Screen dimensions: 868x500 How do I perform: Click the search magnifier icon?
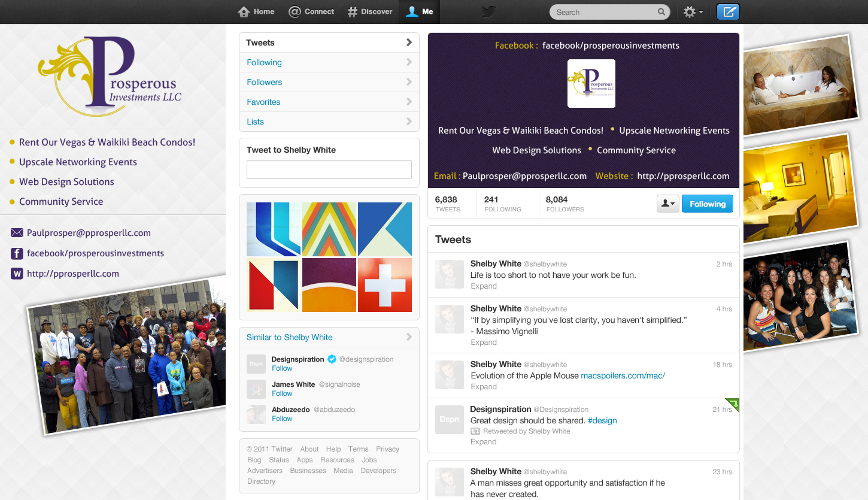661,12
